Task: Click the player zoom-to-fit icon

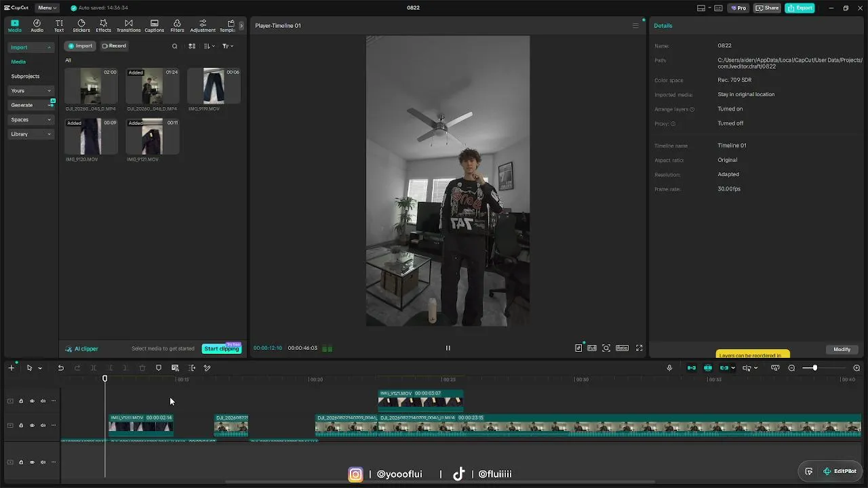Action: tap(606, 348)
